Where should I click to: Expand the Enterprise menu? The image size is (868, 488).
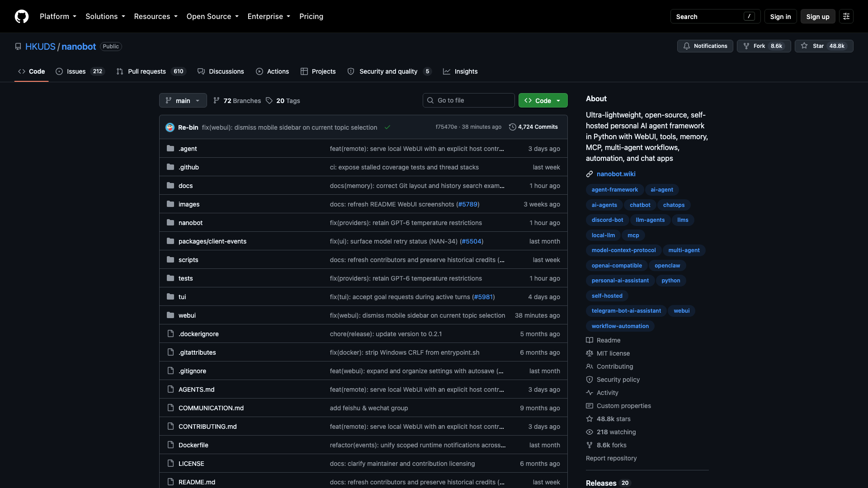pyautogui.click(x=269, y=16)
